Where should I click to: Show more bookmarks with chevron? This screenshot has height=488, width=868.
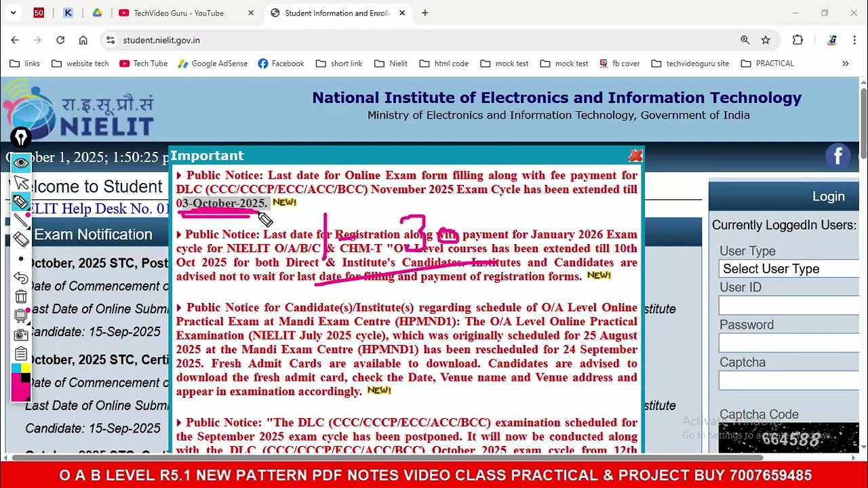pyautogui.click(x=846, y=63)
